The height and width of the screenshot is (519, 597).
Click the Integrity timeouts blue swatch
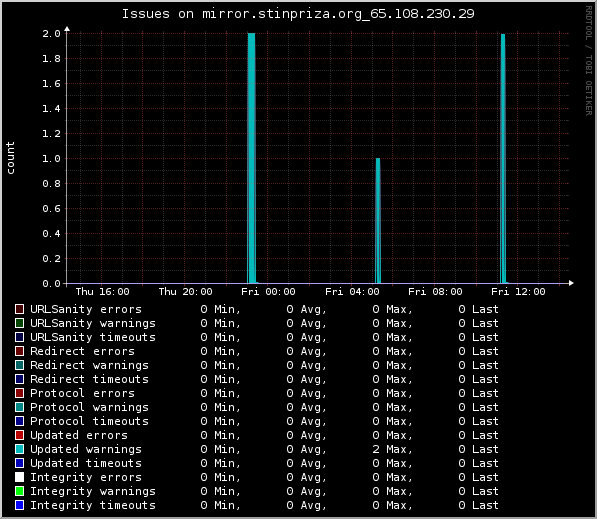(x=19, y=505)
